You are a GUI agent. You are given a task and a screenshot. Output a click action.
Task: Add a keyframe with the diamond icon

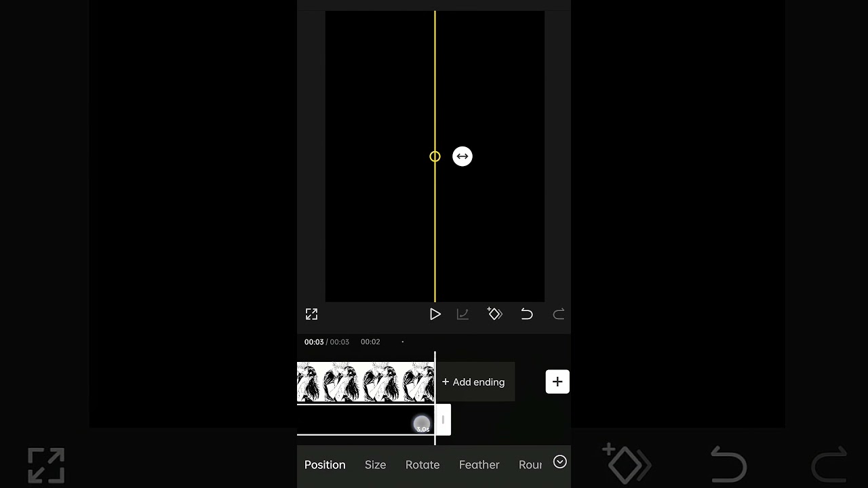click(495, 314)
